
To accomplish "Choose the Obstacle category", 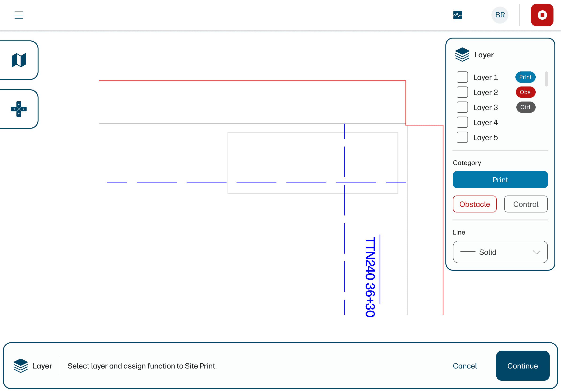I will click(475, 204).
